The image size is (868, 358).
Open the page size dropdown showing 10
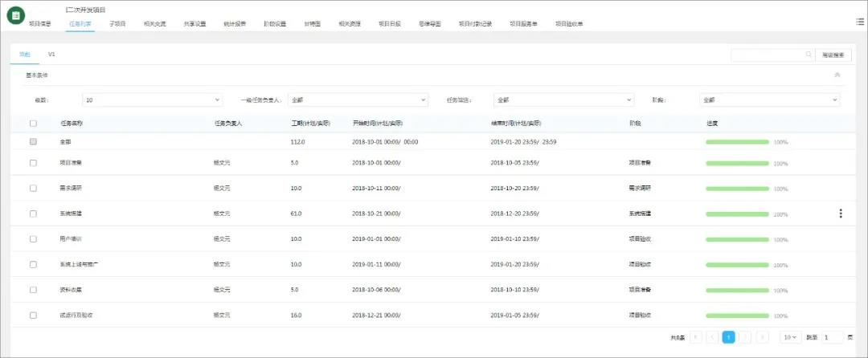pos(790,337)
